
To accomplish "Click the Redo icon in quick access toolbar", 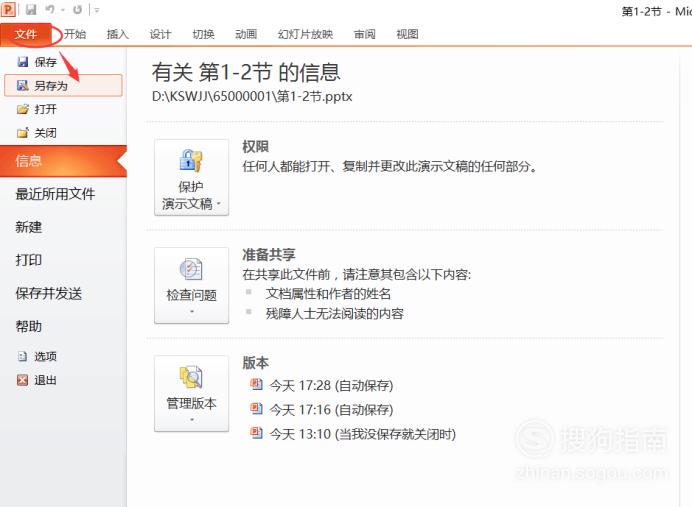I will tap(78, 9).
